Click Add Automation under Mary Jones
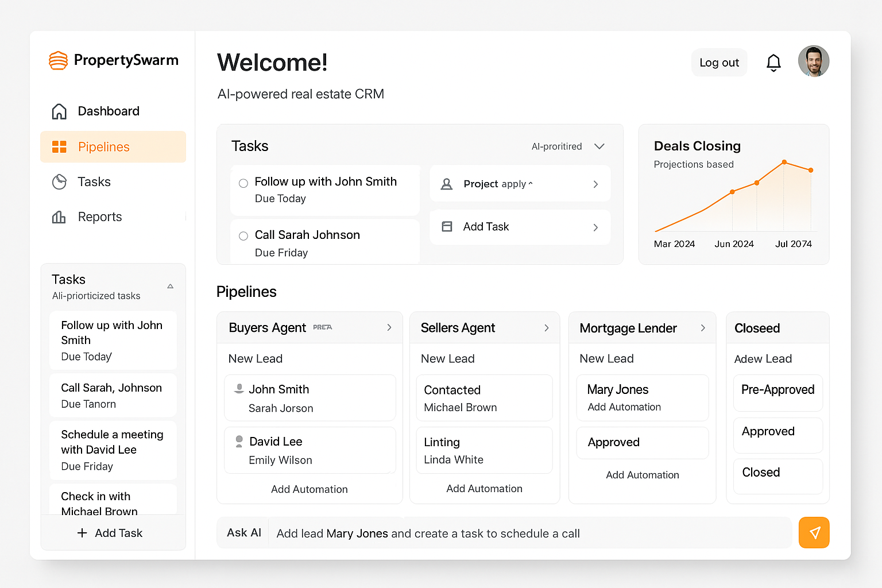Viewport: 882px width, 588px height. 624,407
